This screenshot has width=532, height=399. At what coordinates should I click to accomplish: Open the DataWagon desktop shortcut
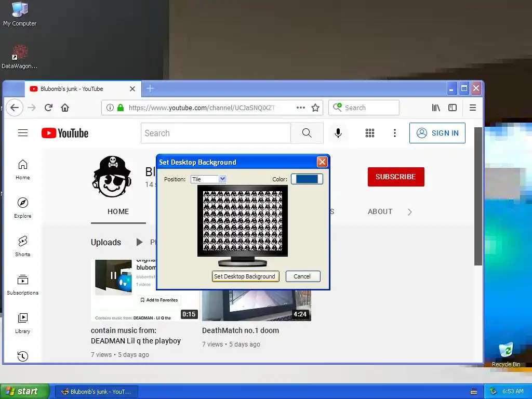pos(19,57)
